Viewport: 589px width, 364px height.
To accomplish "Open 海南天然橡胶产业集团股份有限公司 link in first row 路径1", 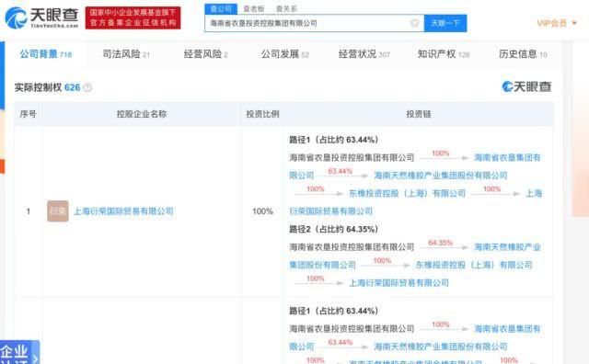I will point(441,176).
